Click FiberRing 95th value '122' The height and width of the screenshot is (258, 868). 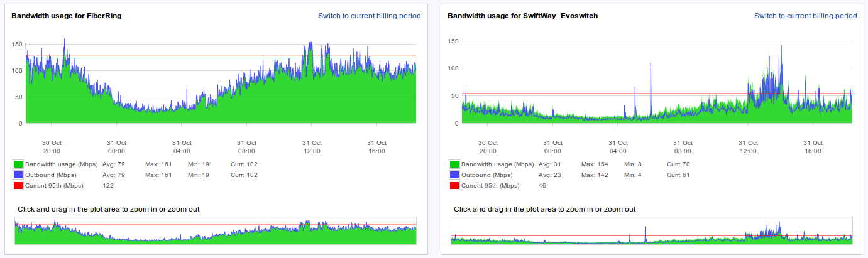tap(108, 186)
